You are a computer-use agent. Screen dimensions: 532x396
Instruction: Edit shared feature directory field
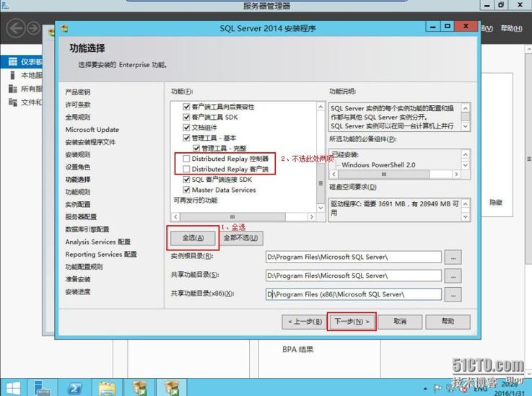tap(354, 276)
